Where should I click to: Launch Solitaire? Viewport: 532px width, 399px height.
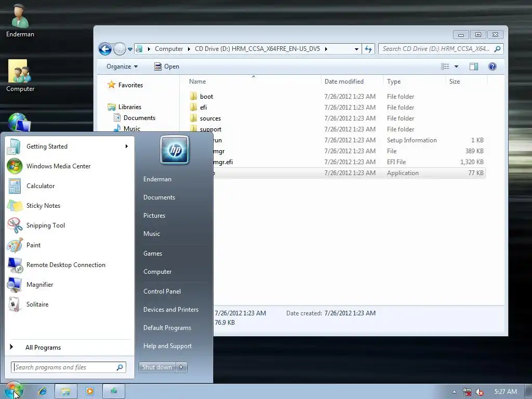[x=69, y=304]
